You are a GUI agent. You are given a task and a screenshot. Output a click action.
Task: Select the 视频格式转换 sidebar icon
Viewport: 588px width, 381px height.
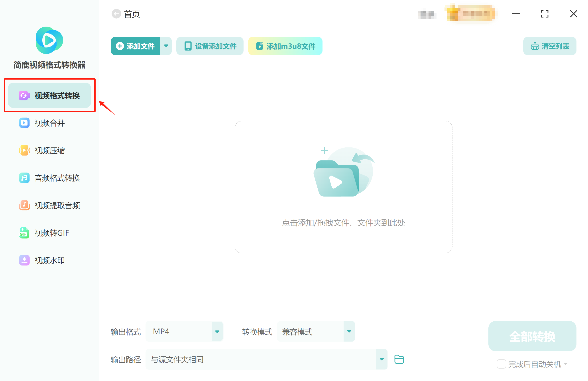(x=24, y=96)
